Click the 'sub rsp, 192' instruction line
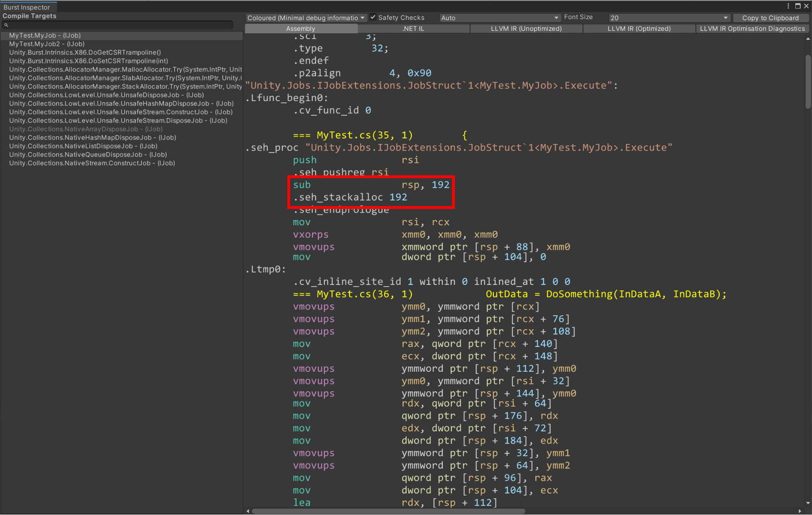Image resolution: width=812 pixels, height=515 pixels. point(371,185)
